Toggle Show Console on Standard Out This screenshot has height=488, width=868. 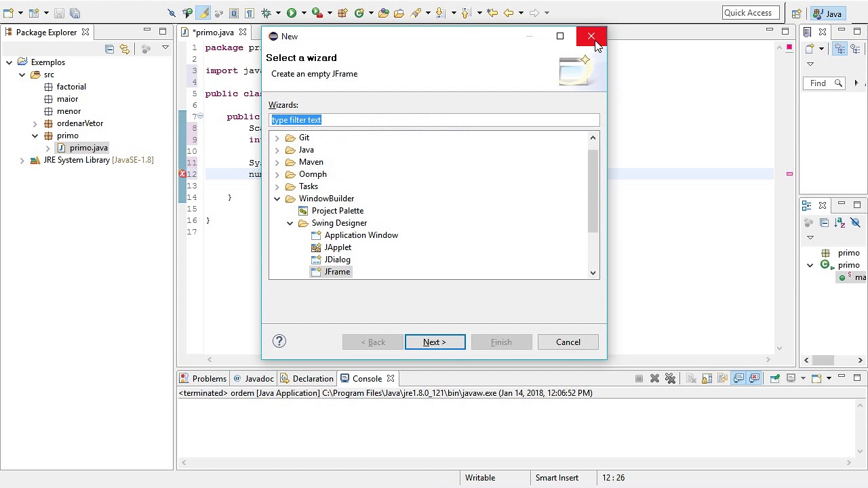click(x=738, y=379)
